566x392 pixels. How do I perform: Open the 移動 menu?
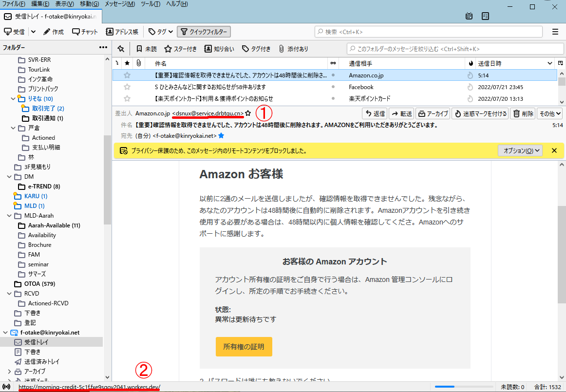tap(89, 3)
